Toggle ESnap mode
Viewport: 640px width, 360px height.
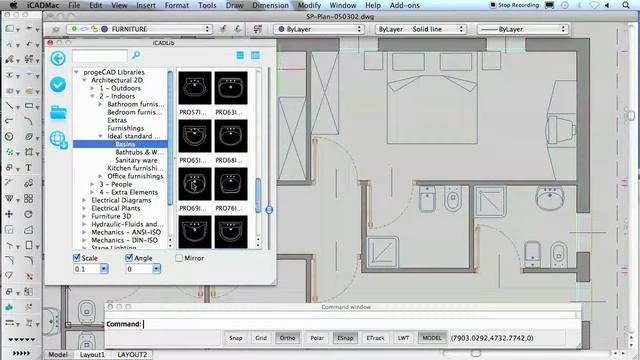coord(345,338)
